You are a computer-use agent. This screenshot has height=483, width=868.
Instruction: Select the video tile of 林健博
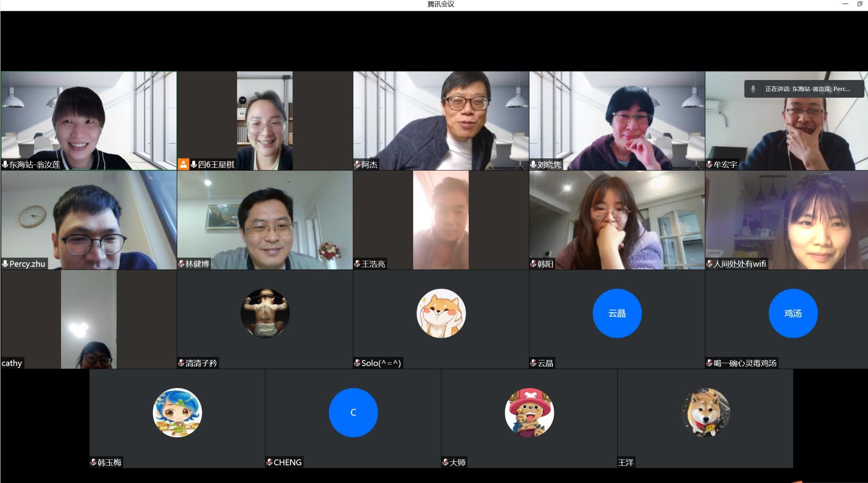pyautogui.click(x=265, y=220)
